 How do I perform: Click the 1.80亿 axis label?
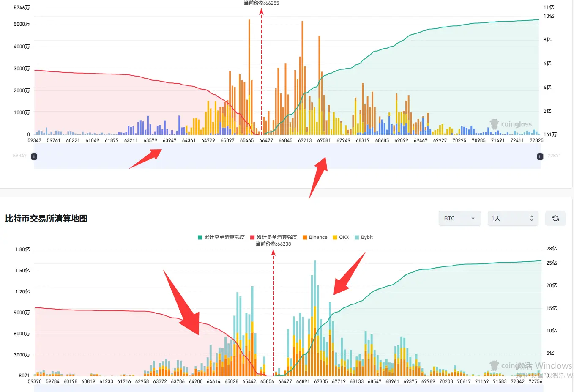[x=22, y=249]
